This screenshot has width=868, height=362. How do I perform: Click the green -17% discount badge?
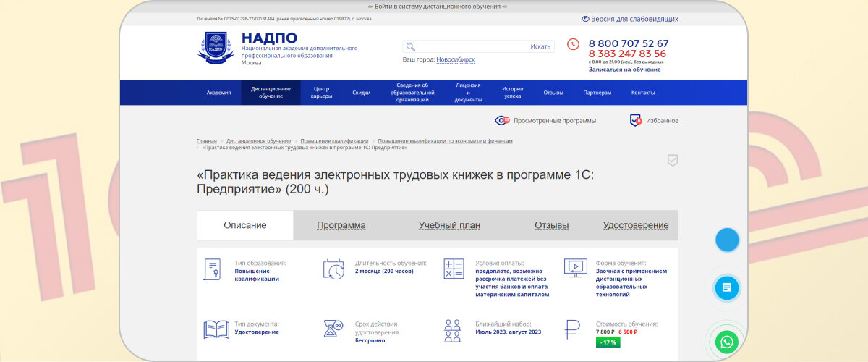click(608, 342)
